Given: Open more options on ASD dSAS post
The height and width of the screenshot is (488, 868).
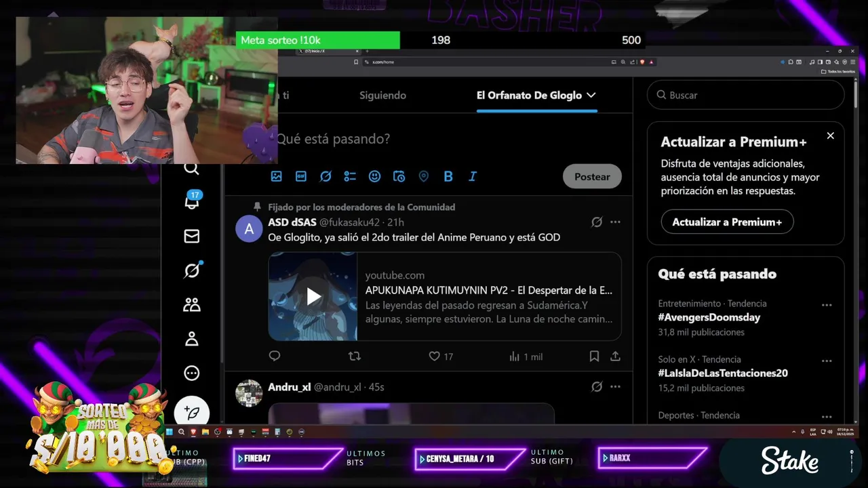Looking at the screenshot, I should click(615, 222).
